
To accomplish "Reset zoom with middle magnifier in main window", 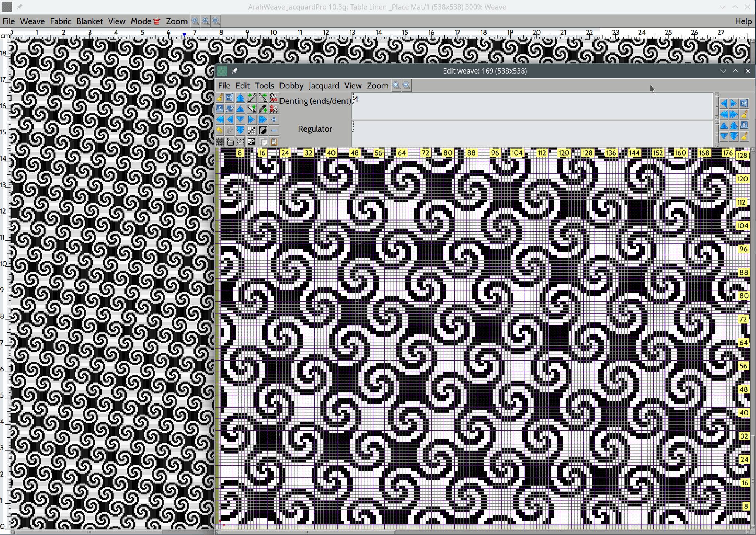I will click(x=206, y=21).
